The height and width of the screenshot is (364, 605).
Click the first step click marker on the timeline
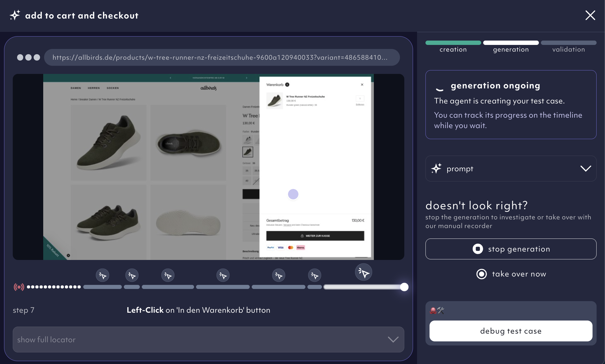click(102, 275)
